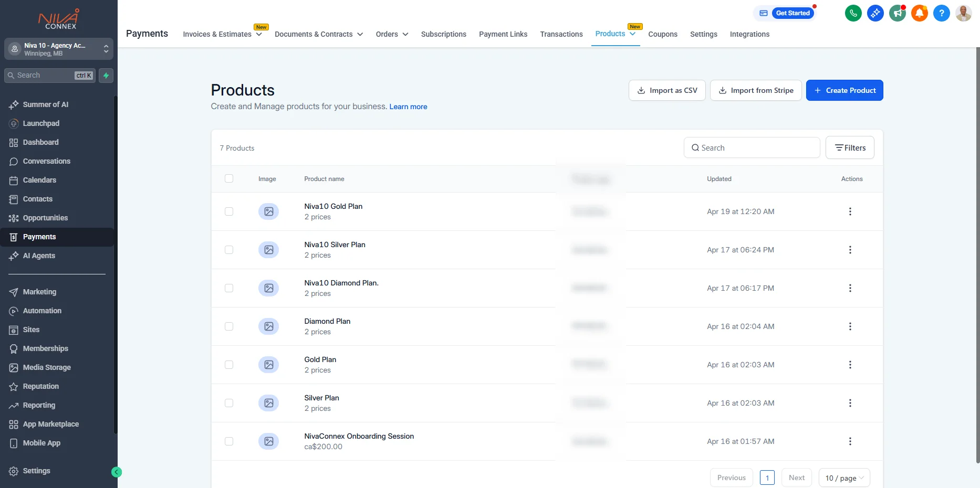Select checkbox for Niva10 Diamond Plan
The width and height of the screenshot is (980, 488).
[229, 288]
